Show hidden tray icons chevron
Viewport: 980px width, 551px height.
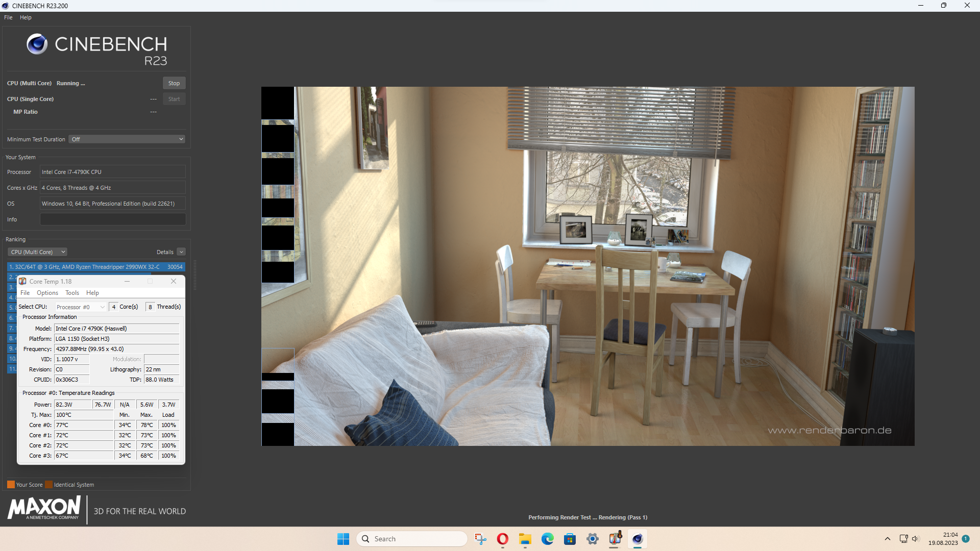888,539
